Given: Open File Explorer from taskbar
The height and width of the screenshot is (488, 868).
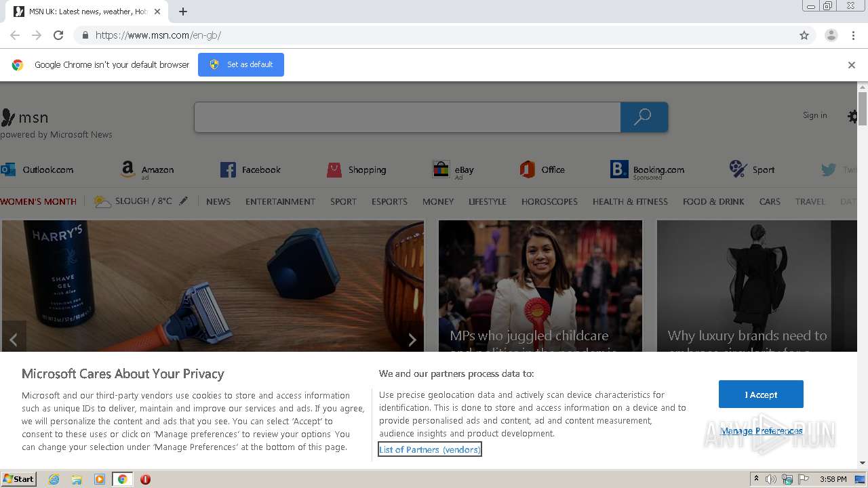Looking at the screenshot, I should point(77,479).
